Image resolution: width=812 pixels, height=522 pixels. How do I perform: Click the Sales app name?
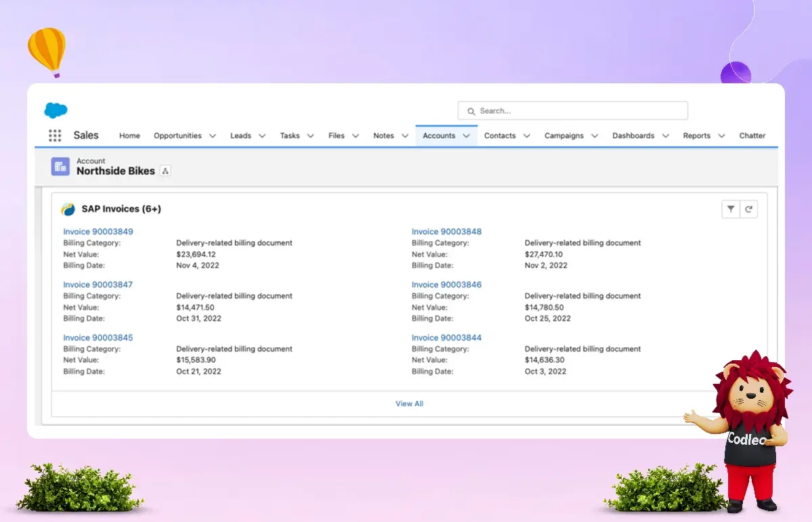click(86, 135)
